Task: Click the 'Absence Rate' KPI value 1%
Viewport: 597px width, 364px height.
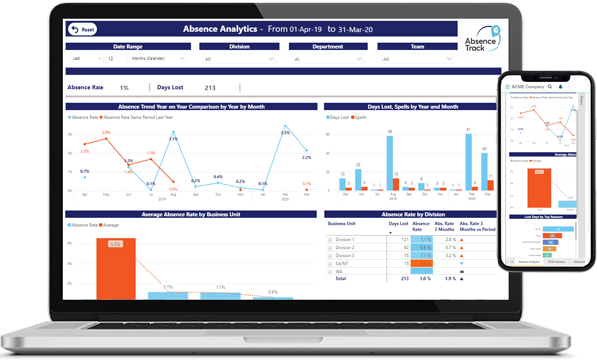Action: (x=124, y=88)
